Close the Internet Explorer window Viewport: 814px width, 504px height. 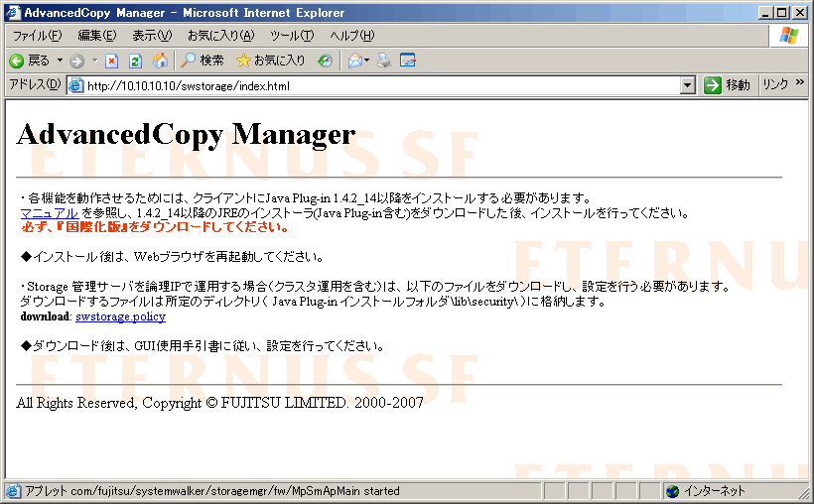[800, 13]
